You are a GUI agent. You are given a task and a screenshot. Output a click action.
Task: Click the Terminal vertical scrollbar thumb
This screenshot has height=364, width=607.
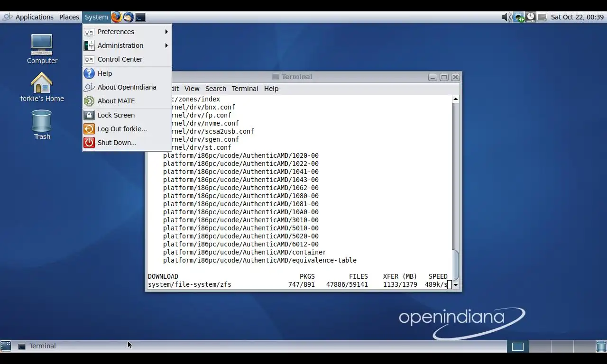[455, 265]
